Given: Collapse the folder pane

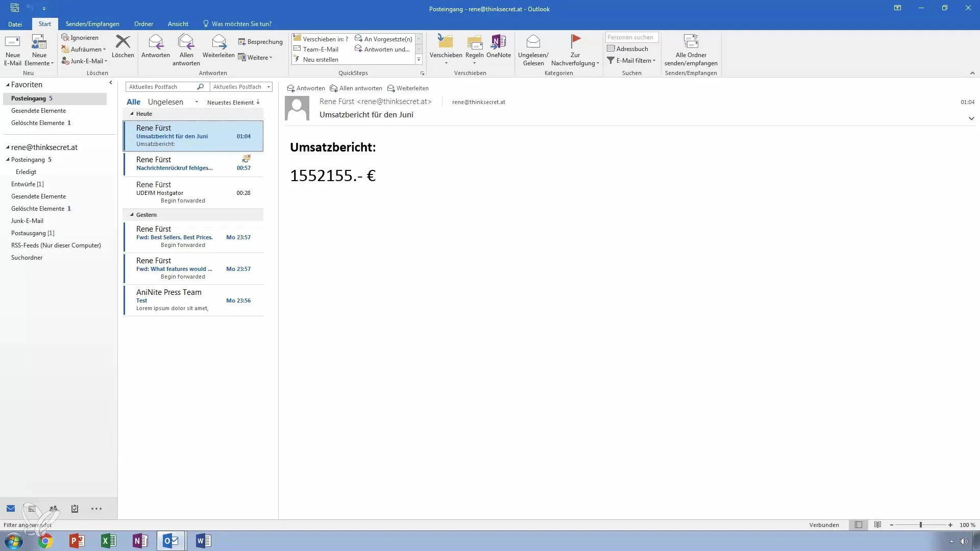Looking at the screenshot, I should (111, 83).
